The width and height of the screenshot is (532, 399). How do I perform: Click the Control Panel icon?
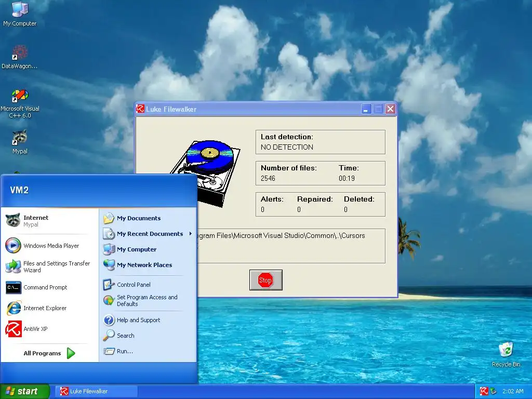click(x=109, y=284)
